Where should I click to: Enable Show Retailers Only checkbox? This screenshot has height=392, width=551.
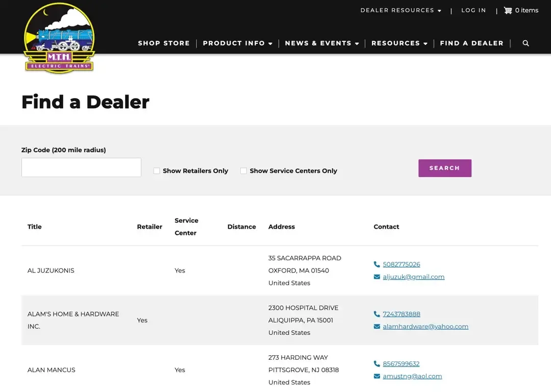click(x=157, y=171)
